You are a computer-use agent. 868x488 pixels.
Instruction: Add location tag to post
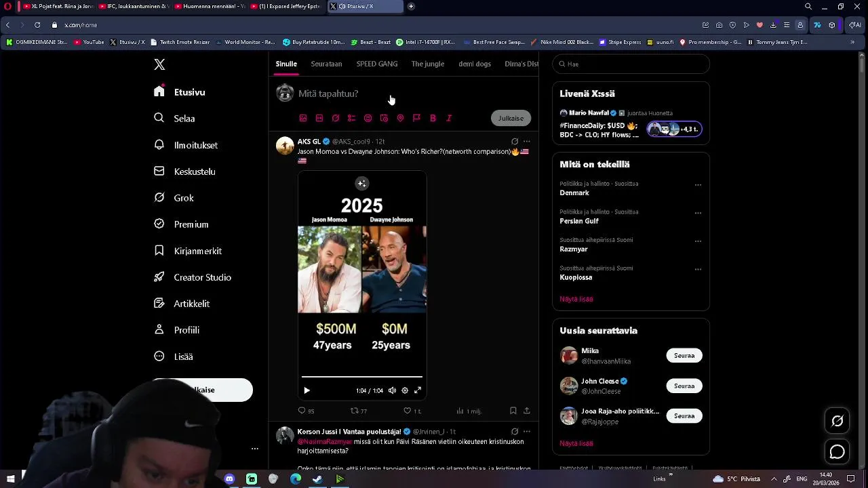(x=400, y=118)
